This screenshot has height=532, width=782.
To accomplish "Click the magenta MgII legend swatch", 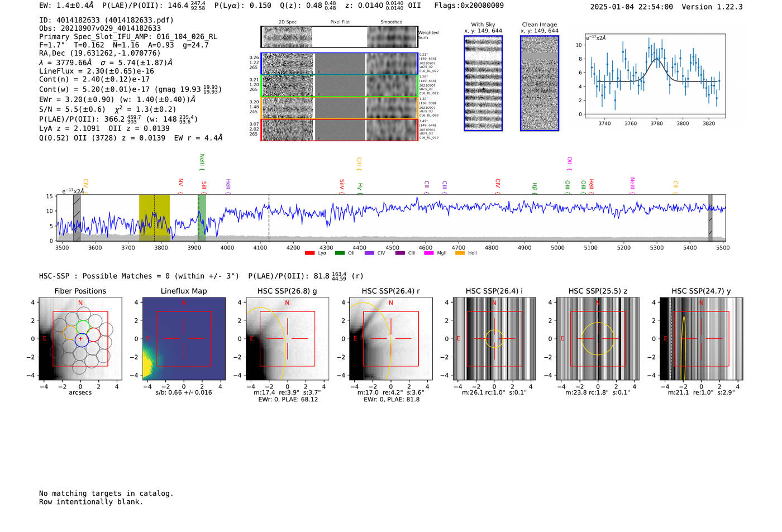I will click(x=429, y=253).
